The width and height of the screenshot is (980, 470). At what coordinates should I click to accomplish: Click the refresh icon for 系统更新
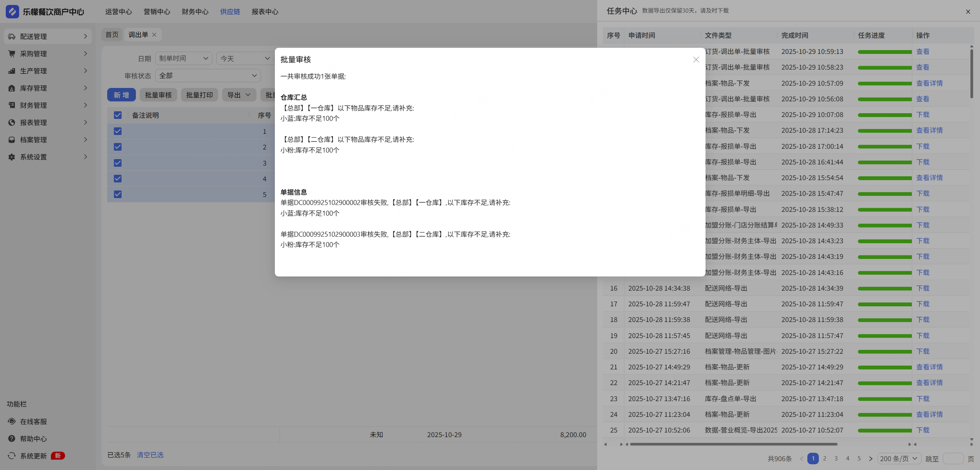coord(12,456)
